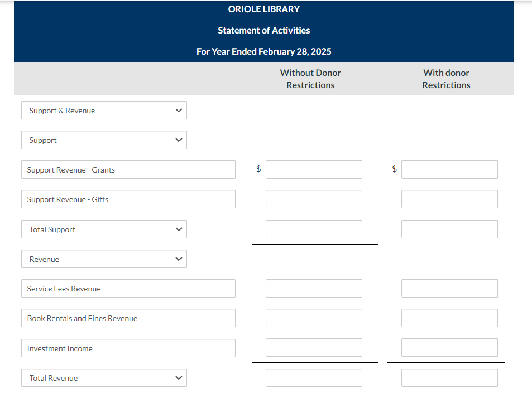The image size is (532, 397).
Task: Click the Support Revenue - Grants label field
Action: (x=128, y=170)
